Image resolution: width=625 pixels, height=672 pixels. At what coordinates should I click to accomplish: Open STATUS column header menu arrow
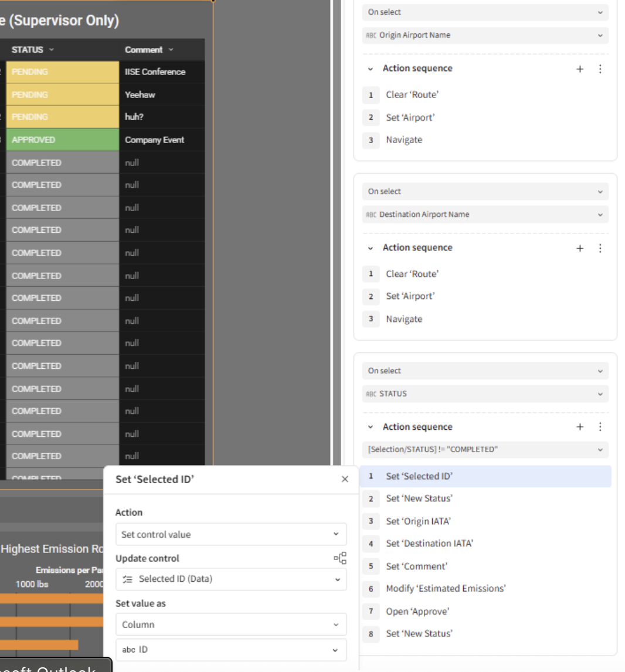[52, 50]
